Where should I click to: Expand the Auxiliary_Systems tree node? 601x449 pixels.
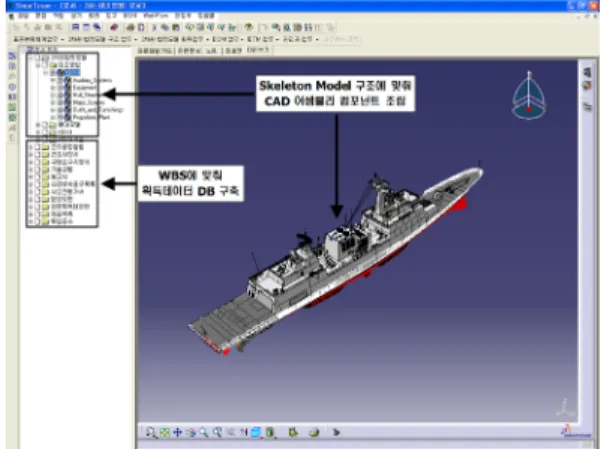click(x=52, y=81)
